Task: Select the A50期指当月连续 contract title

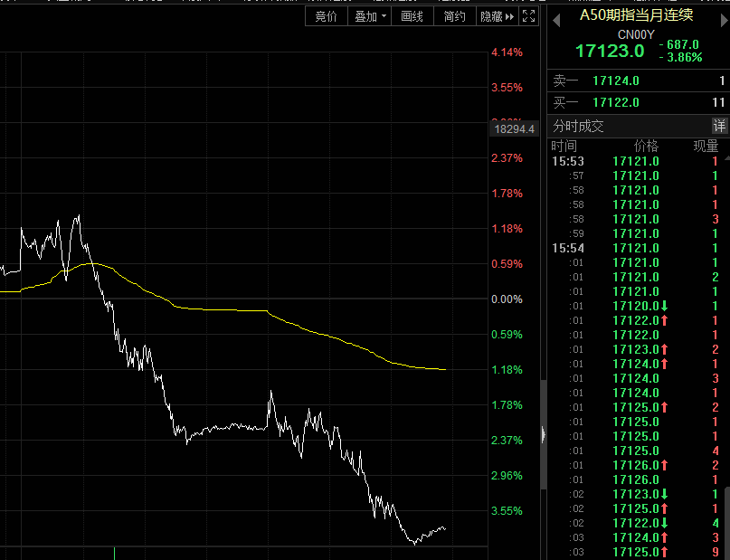Action: click(637, 14)
